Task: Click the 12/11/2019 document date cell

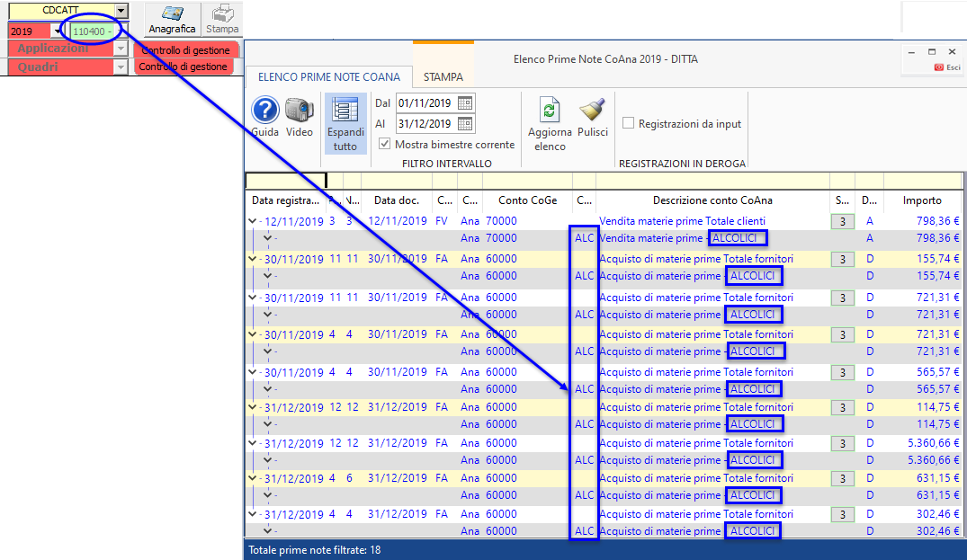Action: coord(398,220)
